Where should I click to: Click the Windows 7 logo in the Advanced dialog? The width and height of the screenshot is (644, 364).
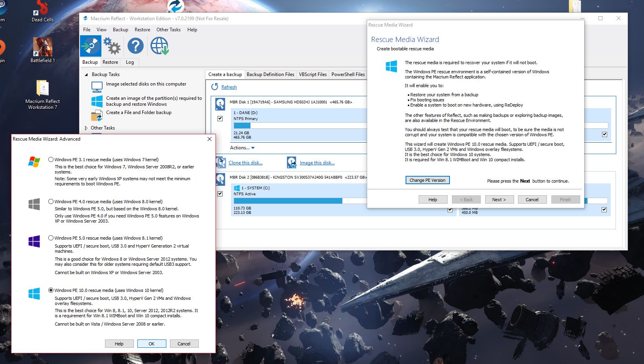tap(34, 161)
